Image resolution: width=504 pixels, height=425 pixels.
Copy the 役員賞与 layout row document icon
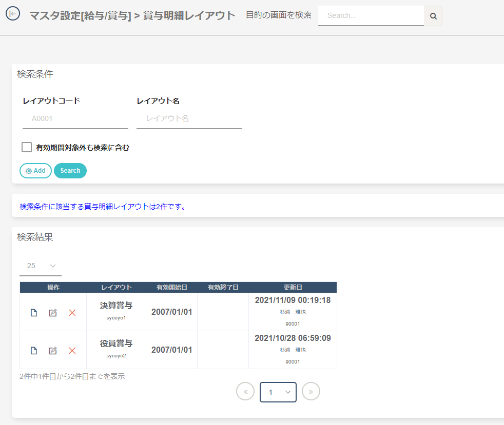(34, 351)
